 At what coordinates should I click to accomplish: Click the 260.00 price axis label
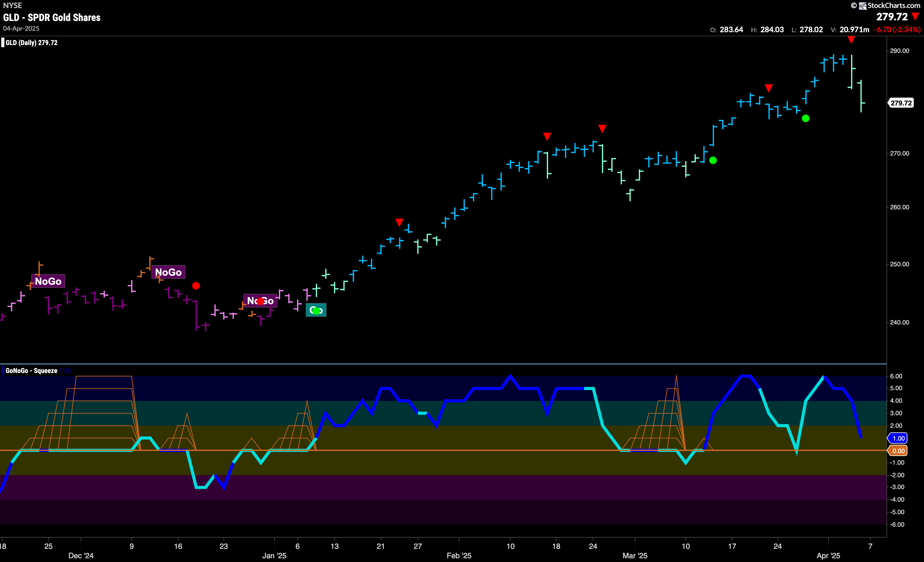tap(900, 207)
